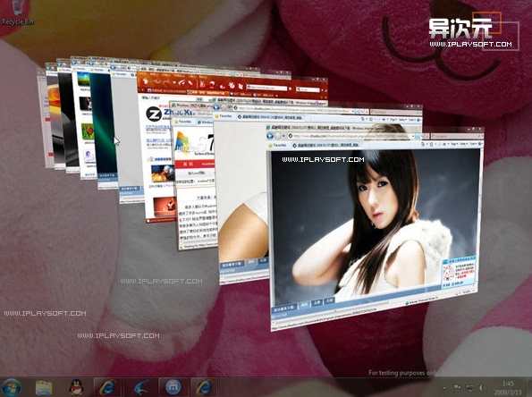The height and width of the screenshot is (397, 532).
Task: Open Page menu in front IE window
Action: point(454,144)
